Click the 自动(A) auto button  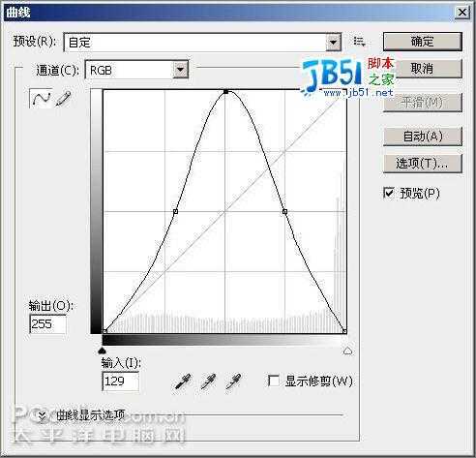423,137
